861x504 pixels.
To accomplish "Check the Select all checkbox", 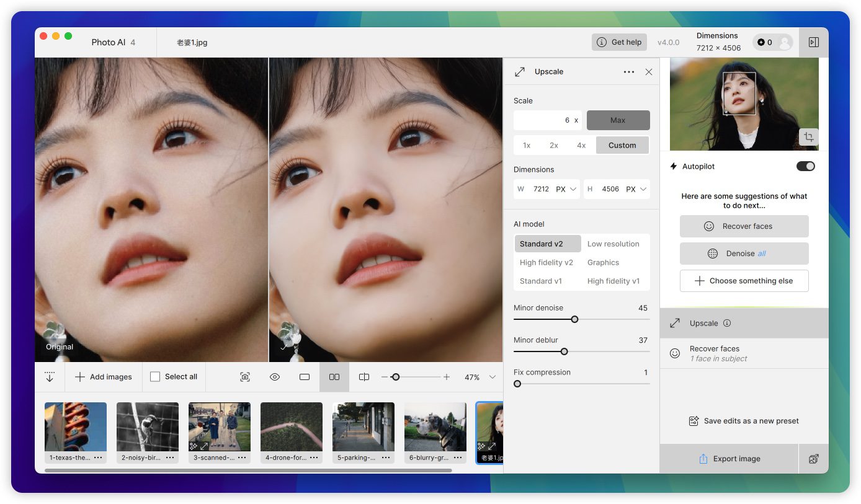I will click(x=156, y=377).
